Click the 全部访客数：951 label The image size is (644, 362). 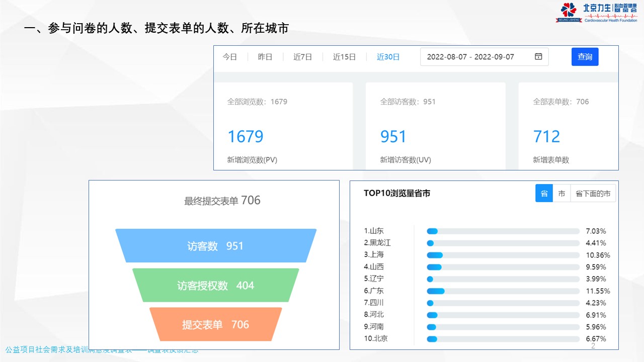[x=408, y=102]
